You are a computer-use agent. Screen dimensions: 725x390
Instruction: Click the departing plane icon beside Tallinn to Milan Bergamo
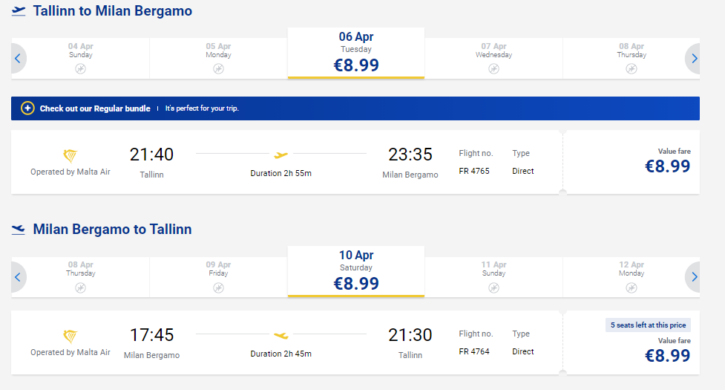coord(18,11)
